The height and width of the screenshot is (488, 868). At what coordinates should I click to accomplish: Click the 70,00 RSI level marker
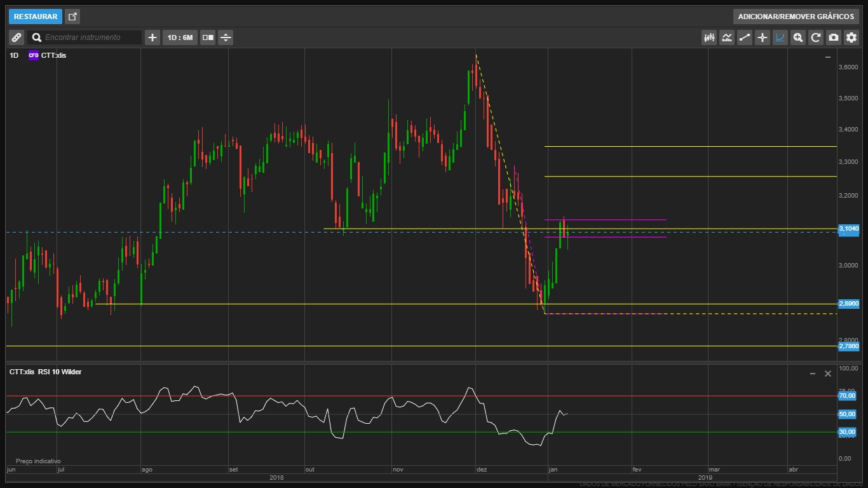tap(847, 396)
